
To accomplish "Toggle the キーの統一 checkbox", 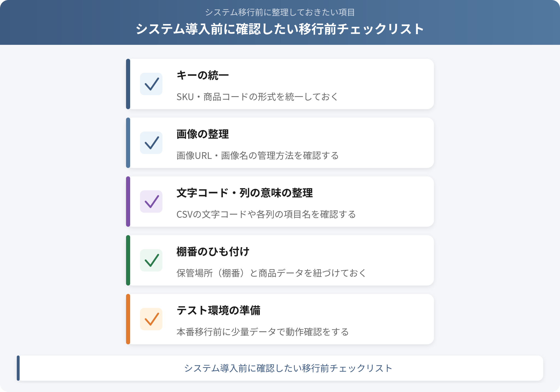I will (151, 84).
